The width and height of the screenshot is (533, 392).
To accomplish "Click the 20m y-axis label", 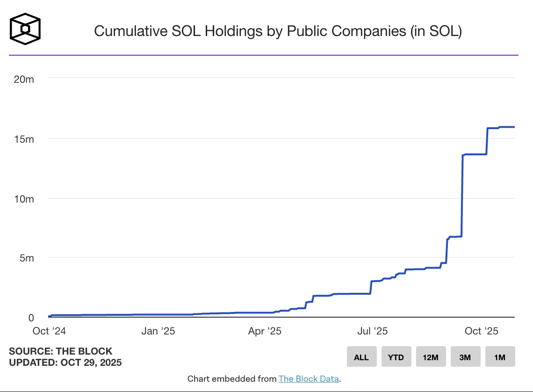I will click(x=23, y=79).
